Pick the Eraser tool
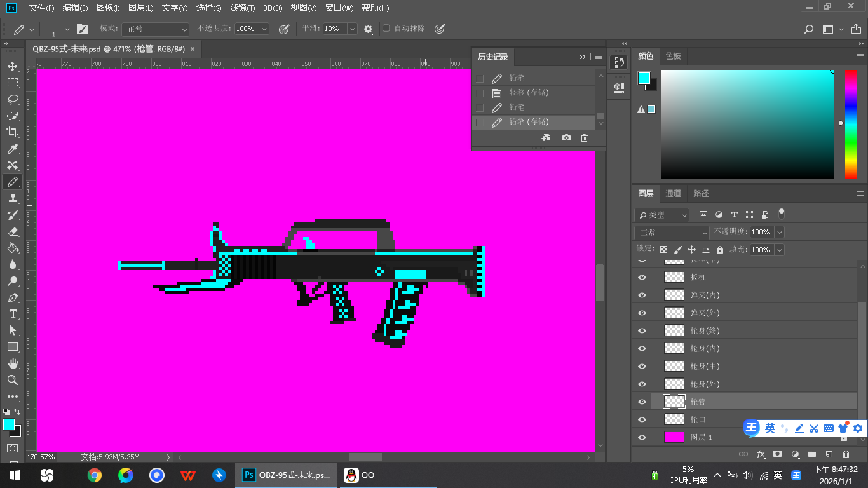 click(13, 231)
